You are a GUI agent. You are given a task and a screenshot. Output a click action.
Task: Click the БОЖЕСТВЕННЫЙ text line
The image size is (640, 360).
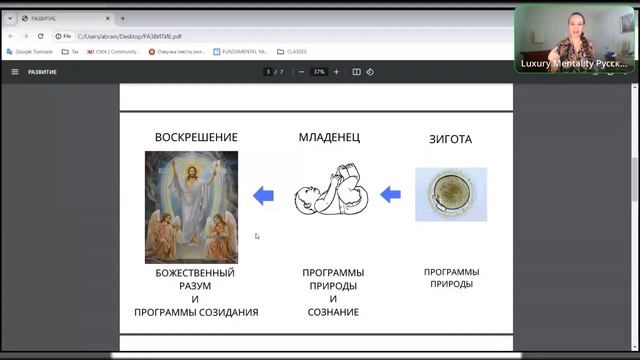[x=195, y=273]
